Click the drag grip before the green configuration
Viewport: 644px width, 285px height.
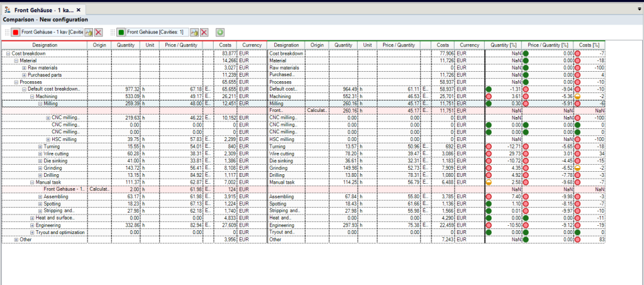tap(113, 32)
